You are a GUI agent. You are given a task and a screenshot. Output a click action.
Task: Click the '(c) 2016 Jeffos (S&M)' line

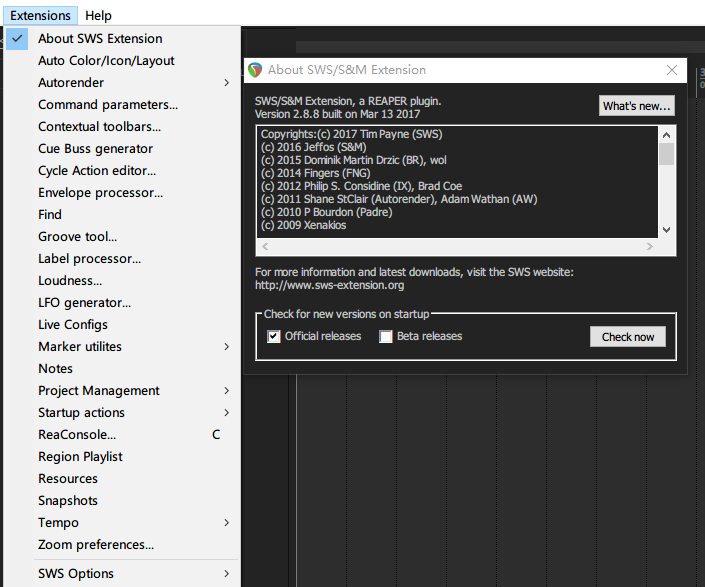[x=314, y=147]
